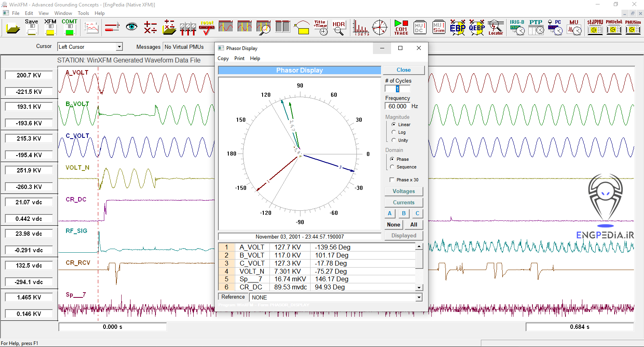Click the EBP toolbar icon
This screenshot has height=347, width=644.
458,27
